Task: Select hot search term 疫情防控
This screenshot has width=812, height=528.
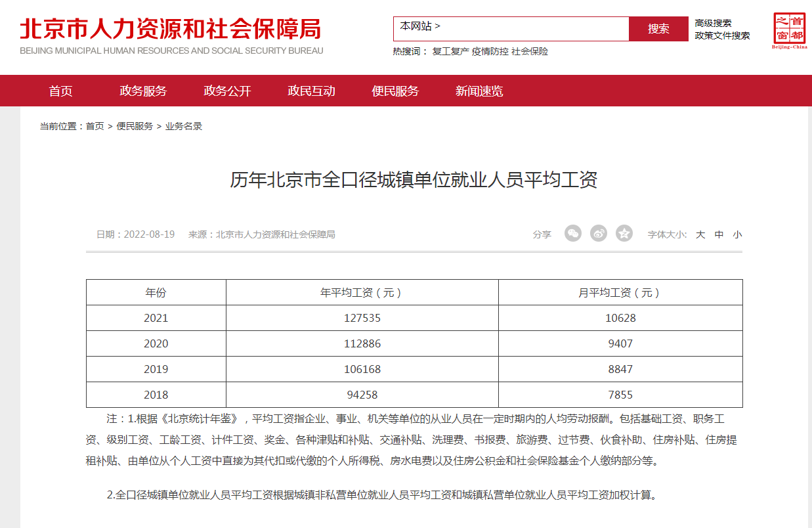Action: coord(490,51)
